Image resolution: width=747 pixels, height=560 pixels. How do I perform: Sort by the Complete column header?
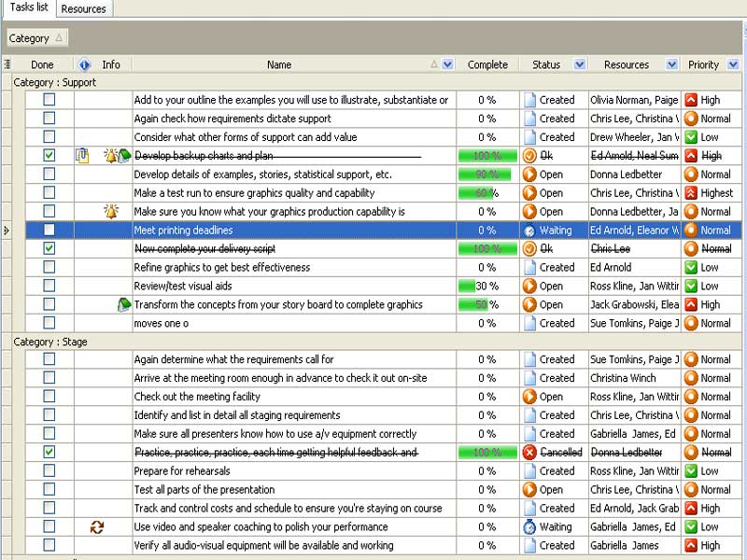[x=487, y=64]
